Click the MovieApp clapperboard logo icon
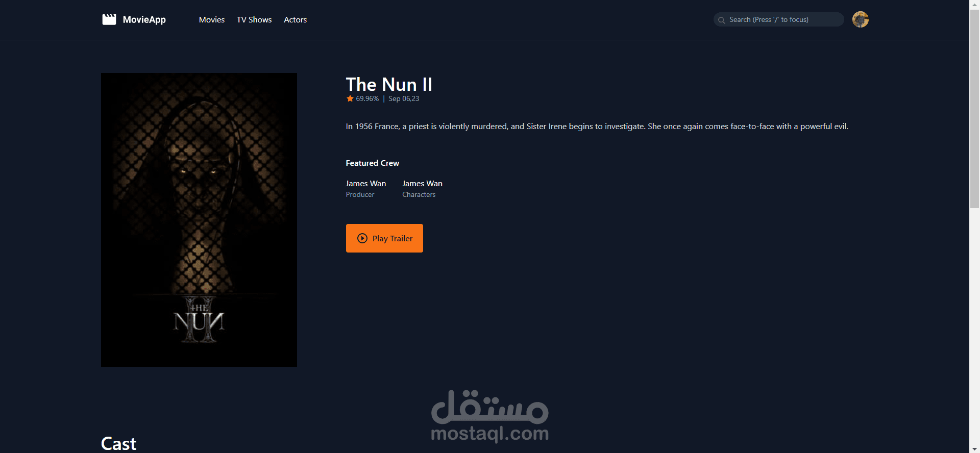 point(109,19)
